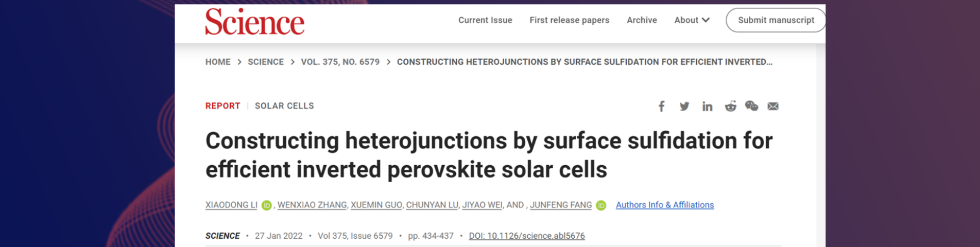Share article on LinkedIn

707,107
